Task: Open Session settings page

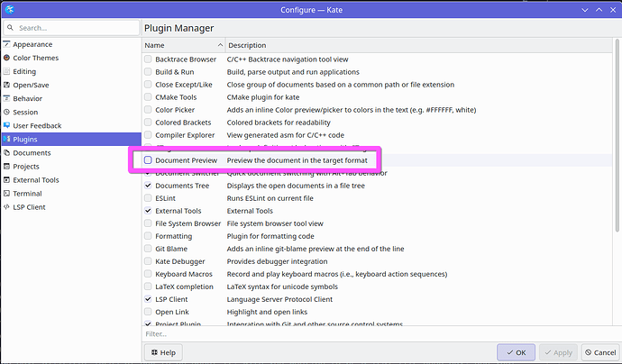Action: (x=71, y=112)
